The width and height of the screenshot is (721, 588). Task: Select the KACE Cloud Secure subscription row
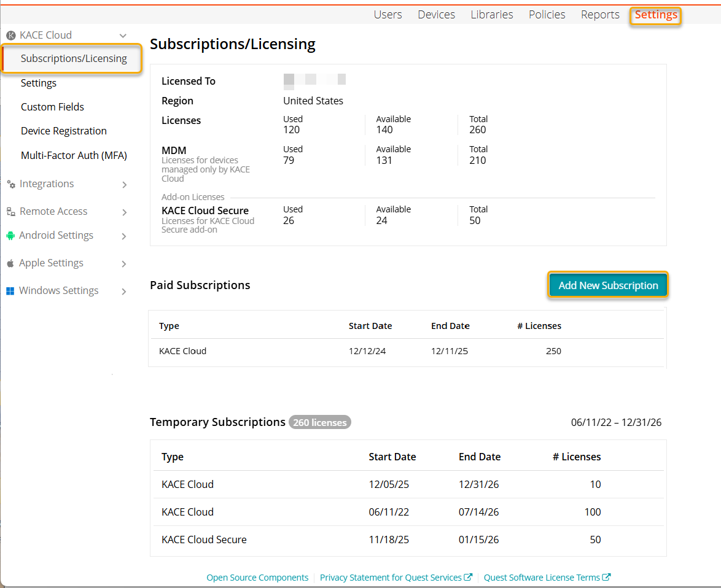point(204,540)
